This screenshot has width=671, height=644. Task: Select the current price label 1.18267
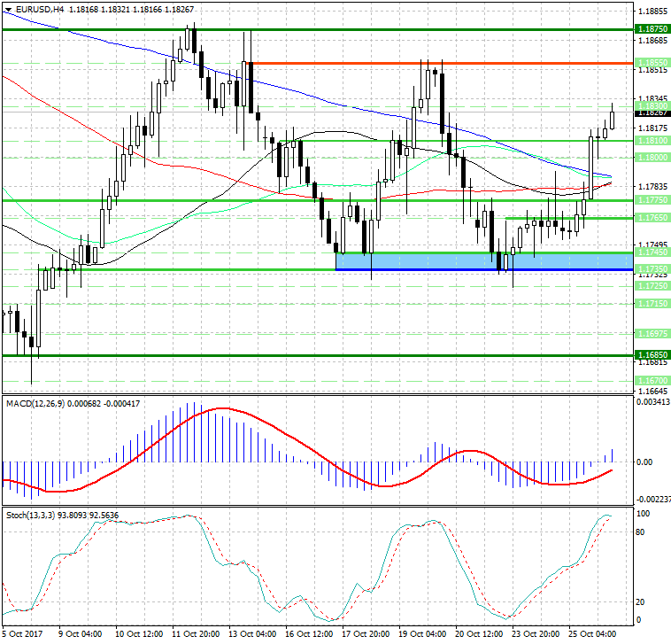click(652, 113)
